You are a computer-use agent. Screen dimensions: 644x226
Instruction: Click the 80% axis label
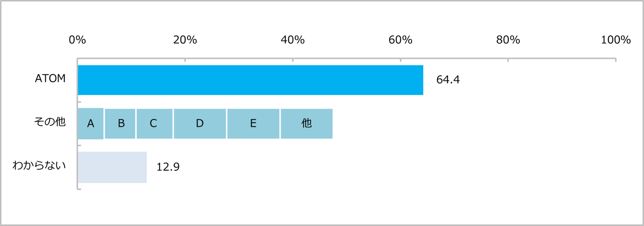pos(508,40)
